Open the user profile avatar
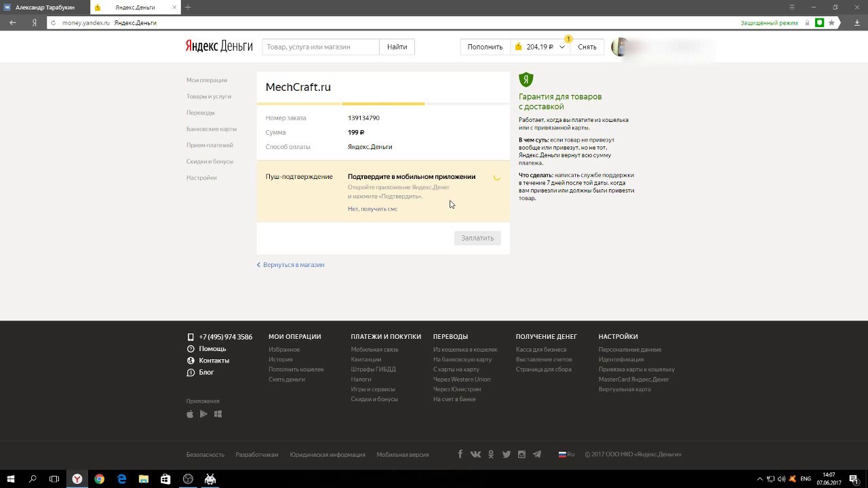This screenshot has width=868, height=488. click(618, 47)
